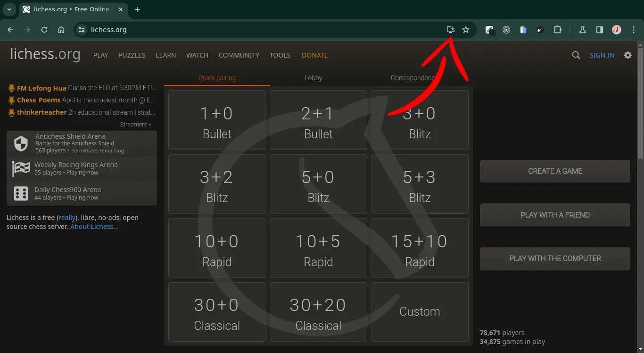The height and width of the screenshot is (353, 644).
Task: Open the Daily Chess960 Arena
Action: [82, 193]
